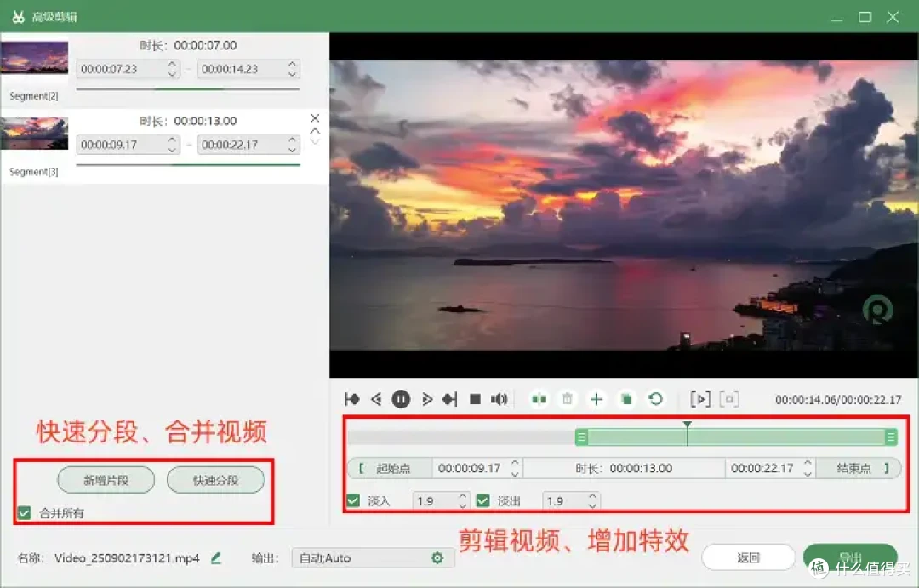The image size is (919, 588).
Task: Increase Segment[2] start time 00:00:07.23
Action: point(172,64)
